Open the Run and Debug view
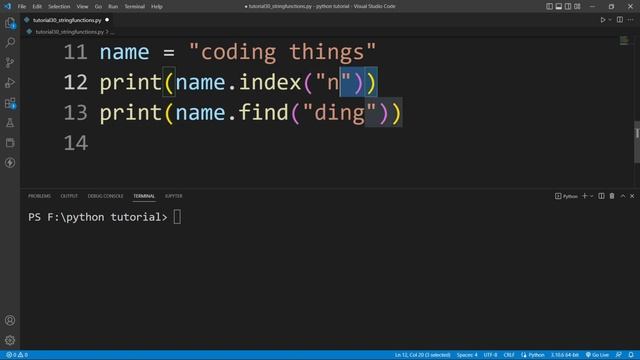 point(10,82)
